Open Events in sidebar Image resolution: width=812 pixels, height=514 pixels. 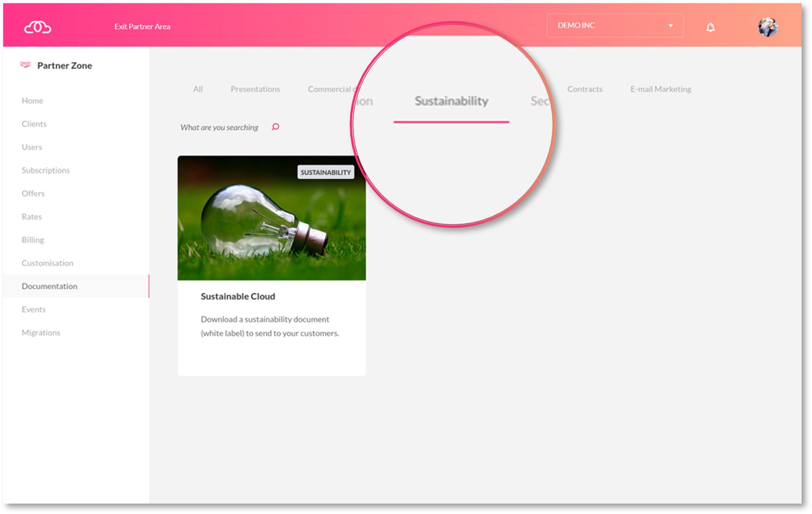click(34, 309)
